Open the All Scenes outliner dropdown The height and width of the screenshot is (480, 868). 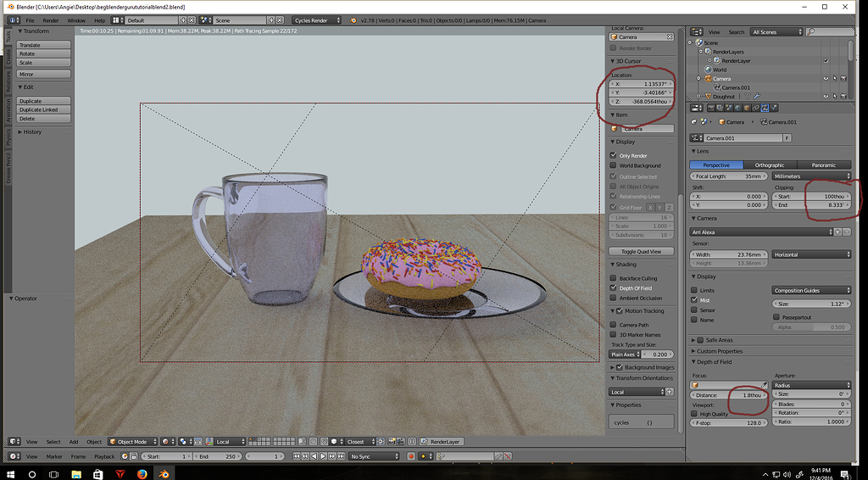tap(776, 32)
